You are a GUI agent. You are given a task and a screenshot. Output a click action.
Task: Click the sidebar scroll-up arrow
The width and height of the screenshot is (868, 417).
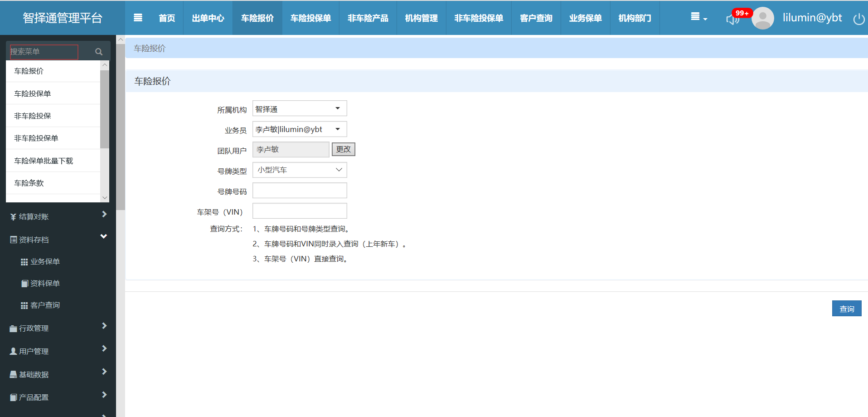coord(121,39)
